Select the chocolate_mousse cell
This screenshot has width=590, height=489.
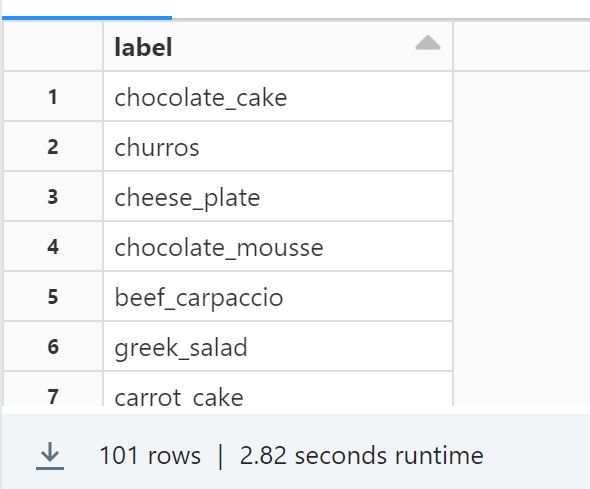(278, 247)
